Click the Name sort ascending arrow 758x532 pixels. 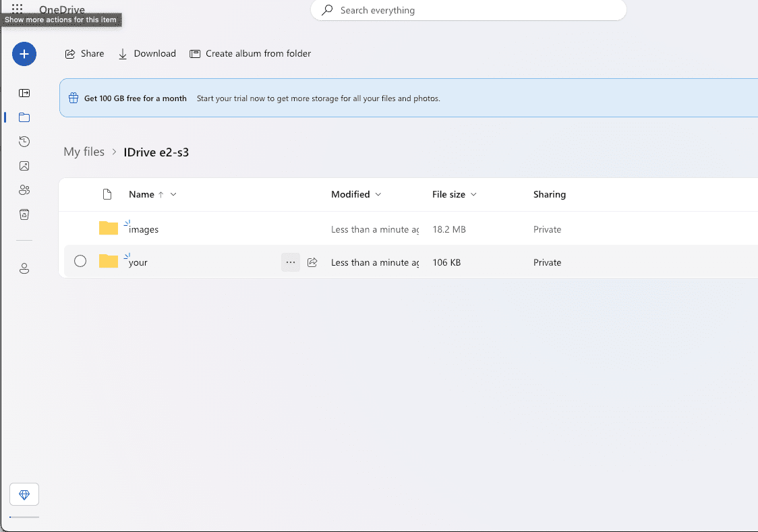point(161,195)
